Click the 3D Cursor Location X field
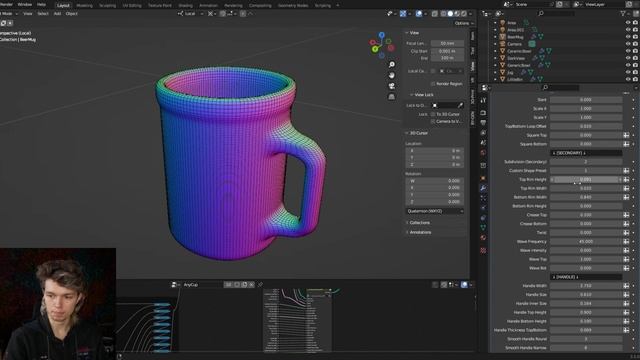Viewport: 640px width, 360px height. (435, 151)
